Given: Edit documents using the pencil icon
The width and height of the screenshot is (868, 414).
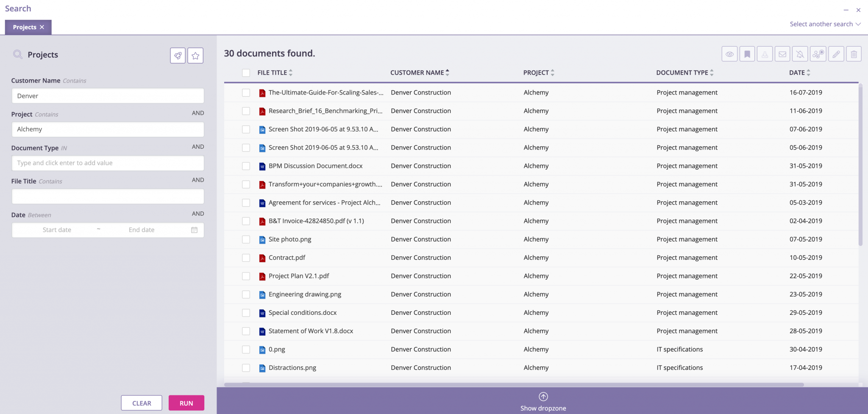Looking at the screenshot, I should pyautogui.click(x=836, y=54).
